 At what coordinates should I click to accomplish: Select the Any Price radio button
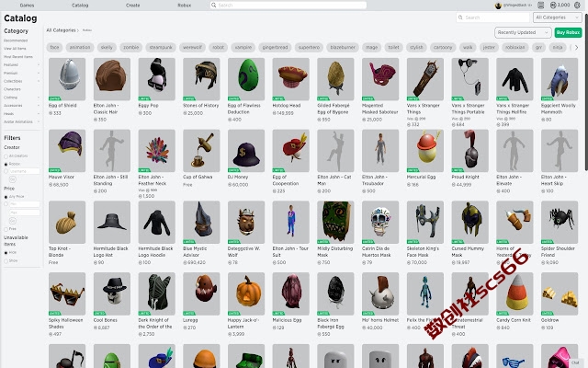[x=6, y=197]
